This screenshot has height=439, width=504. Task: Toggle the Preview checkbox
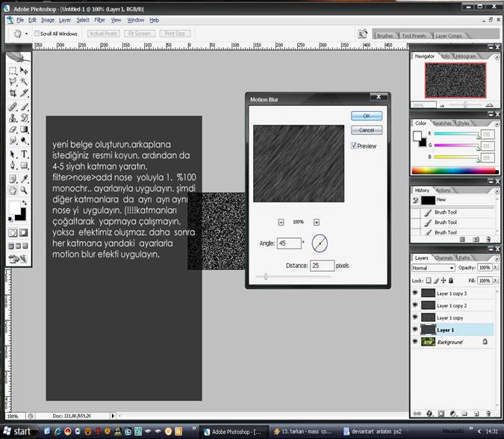tap(354, 146)
